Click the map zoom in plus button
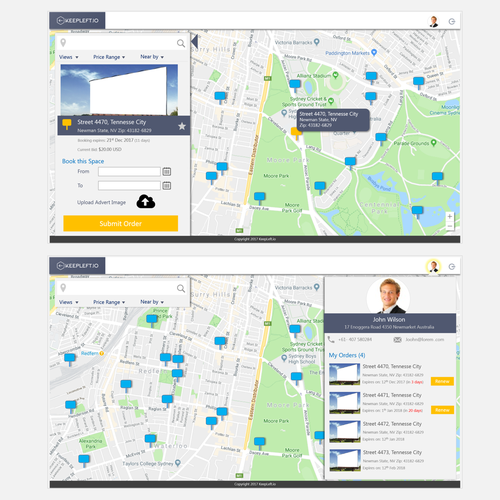Viewport: 500px width, 500px height. click(x=450, y=216)
